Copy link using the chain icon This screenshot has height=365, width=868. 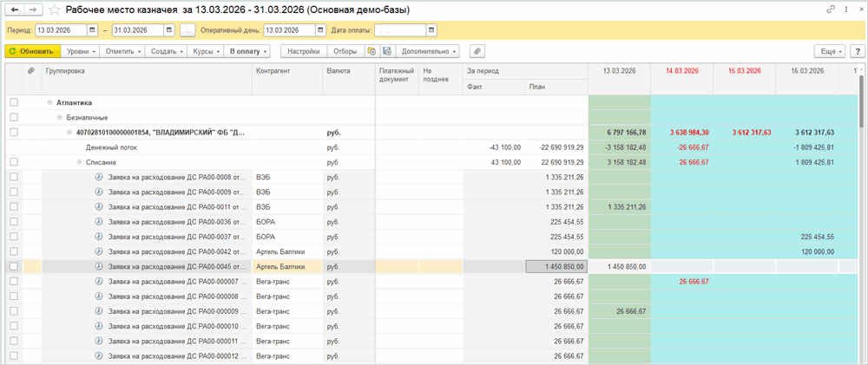pyautogui.click(x=831, y=10)
